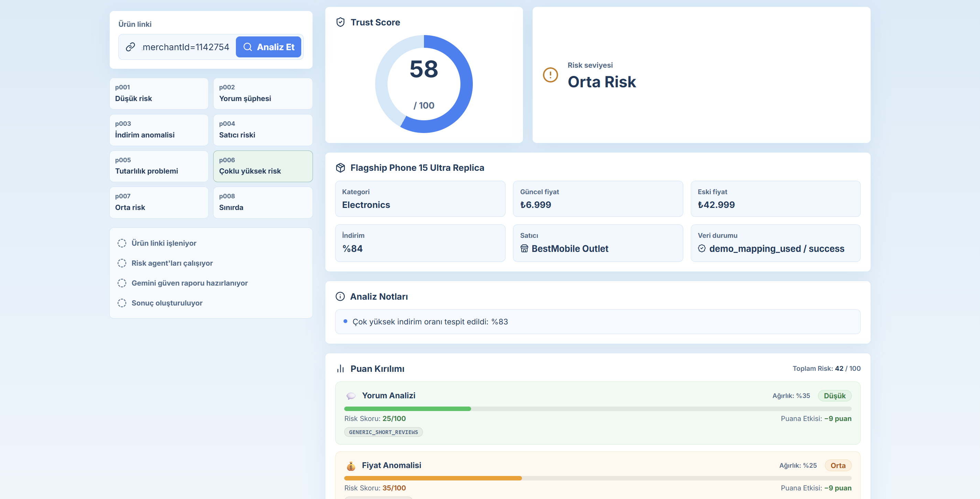
Task: Open the p008 Sınırda preset
Action: 263,202
